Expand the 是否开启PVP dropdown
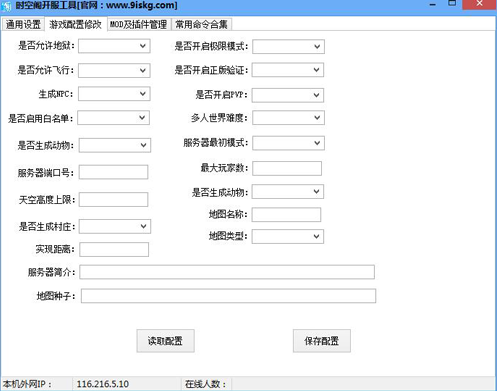This screenshot has width=497, height=391. [288, 95]
